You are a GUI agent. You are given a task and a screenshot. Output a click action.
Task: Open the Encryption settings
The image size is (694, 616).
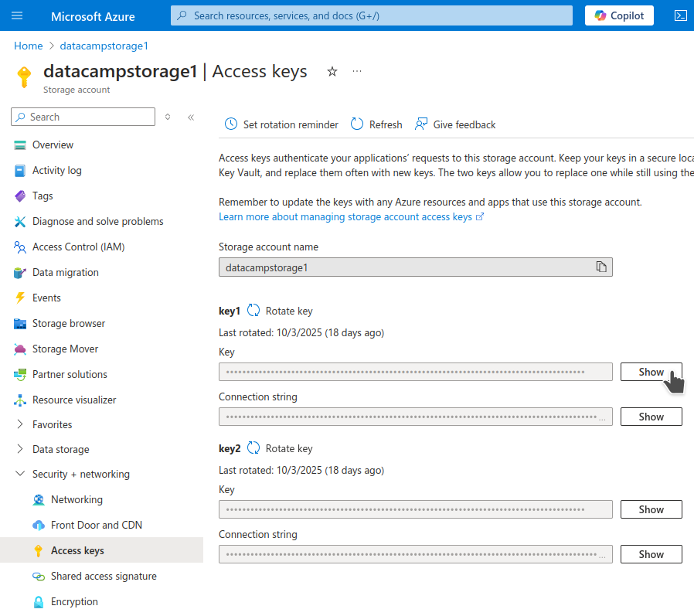click(74, 601)
